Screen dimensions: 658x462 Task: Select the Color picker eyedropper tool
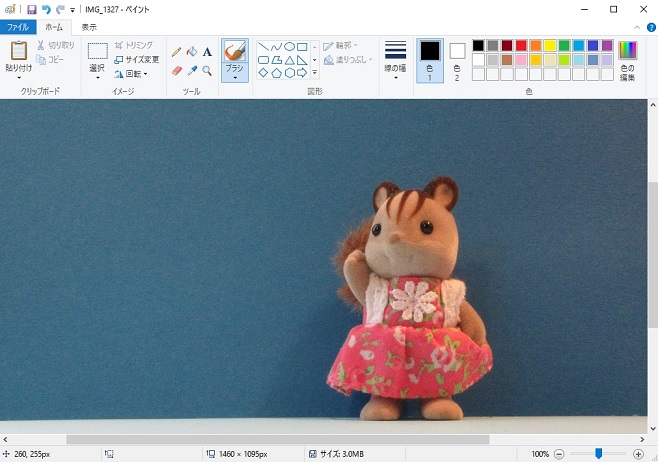pyautogui.click(x=192, y=70)
